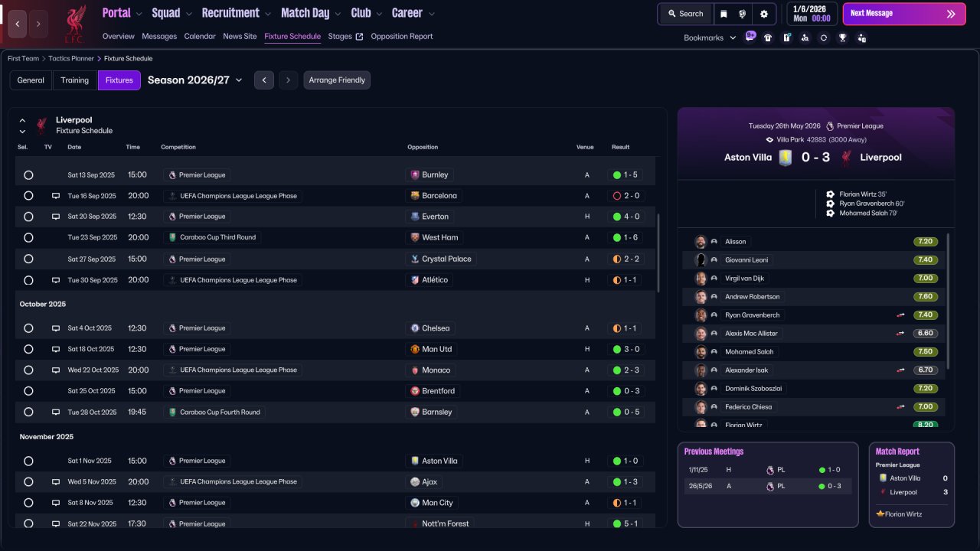Screen dimensions: 980x551
Task: Open the Season 2026/27 dropdown
Action: (x=194, y=80)
